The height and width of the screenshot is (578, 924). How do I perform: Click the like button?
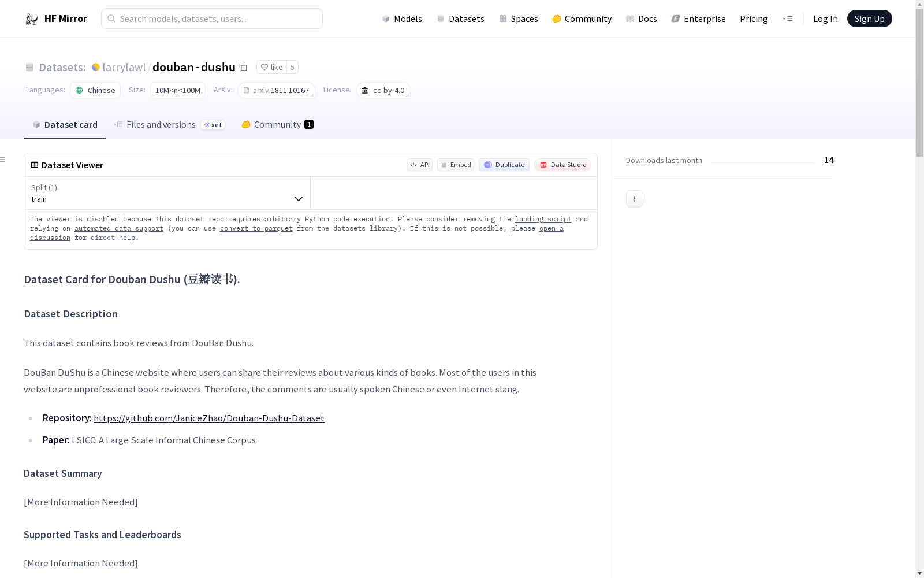tap(271, 67)
